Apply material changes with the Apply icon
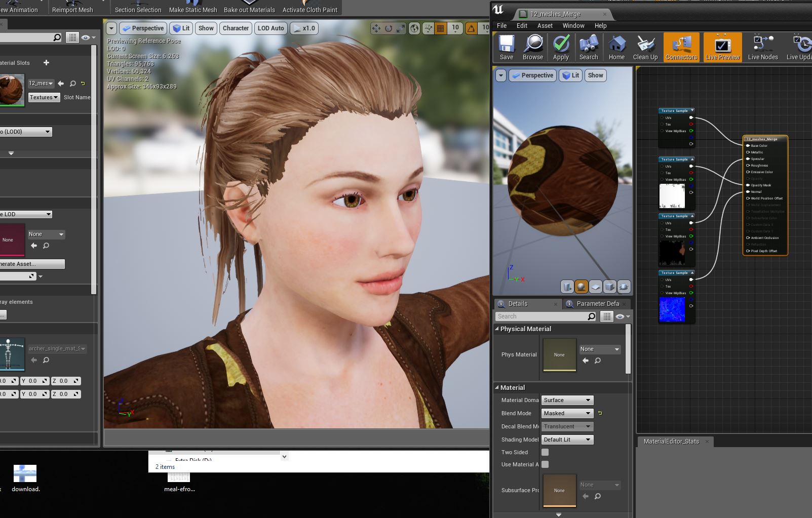The width and height of the screenshot is (812, 518). pos(561,47)
